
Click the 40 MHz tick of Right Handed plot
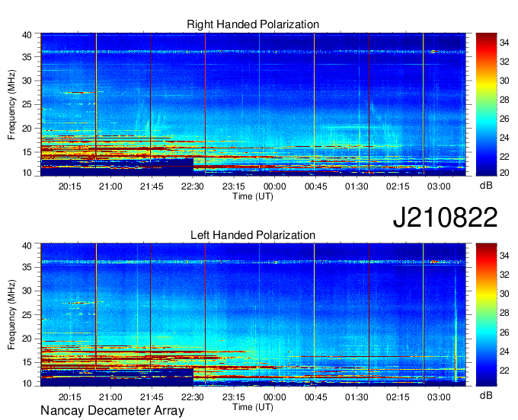pyautogui.click(x=27, y=35)
